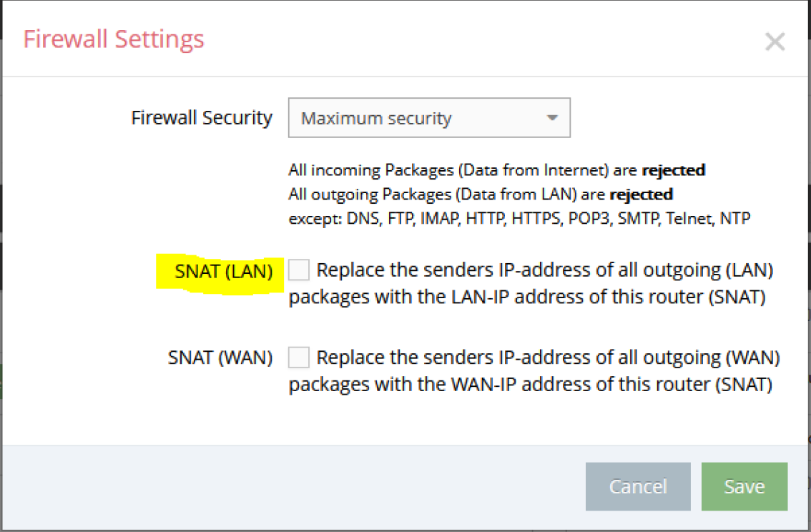Click the 'All outgoing Packages' info line
811x532 pixels.
click(x=481, y=194)
